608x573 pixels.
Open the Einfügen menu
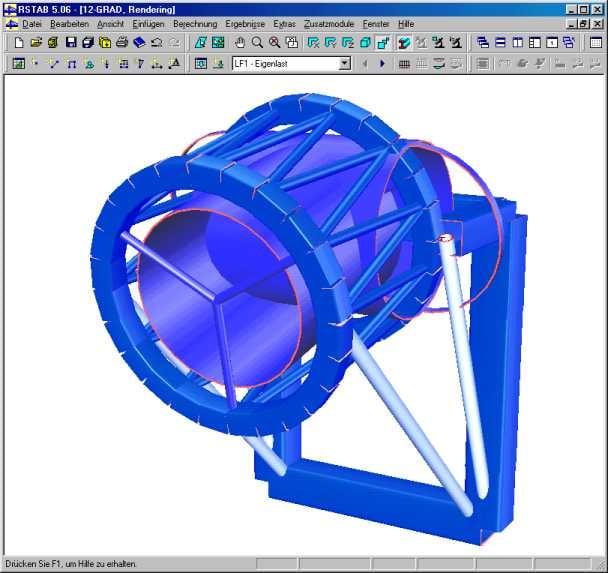click(148, 24)
